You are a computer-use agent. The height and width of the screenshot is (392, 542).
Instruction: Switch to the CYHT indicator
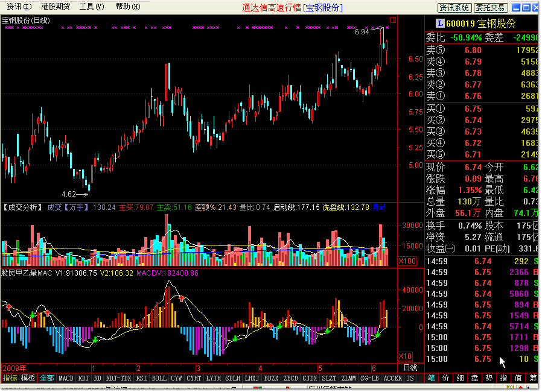(x=194, y=378)
